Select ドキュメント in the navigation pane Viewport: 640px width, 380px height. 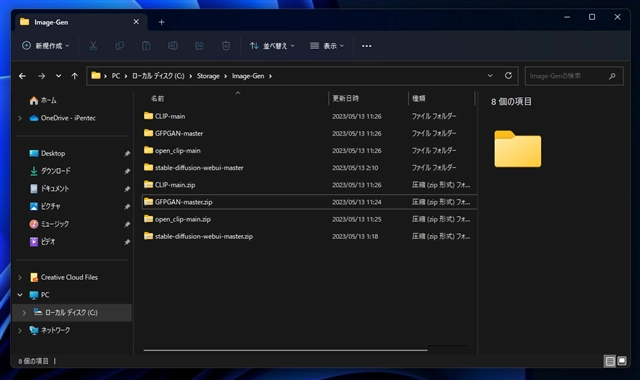coord(55,189)
